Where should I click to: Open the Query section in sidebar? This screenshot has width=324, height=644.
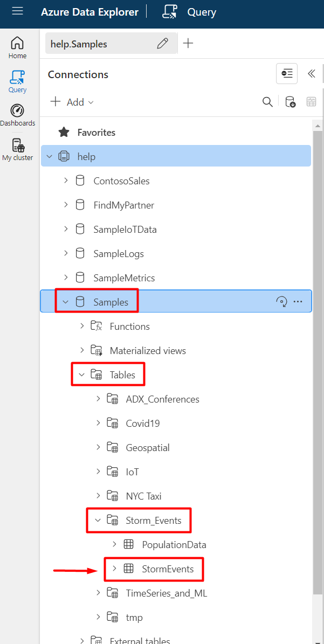17,81
